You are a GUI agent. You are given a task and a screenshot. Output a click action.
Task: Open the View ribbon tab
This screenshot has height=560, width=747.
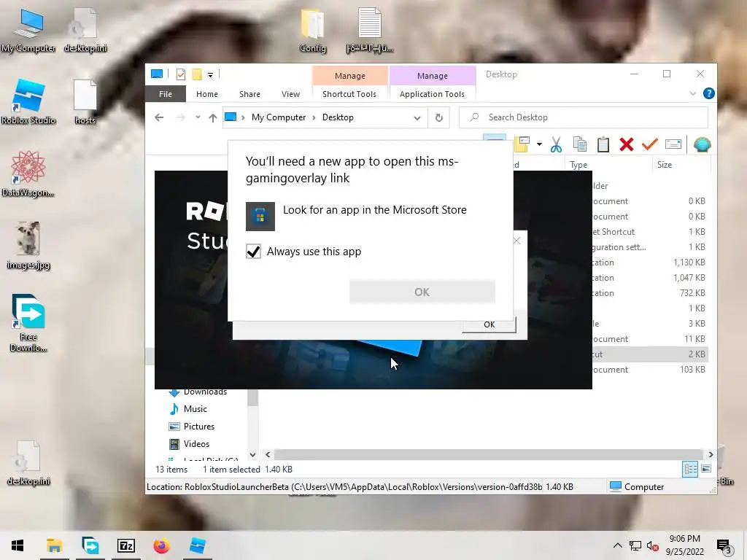(x=290, y=94)
